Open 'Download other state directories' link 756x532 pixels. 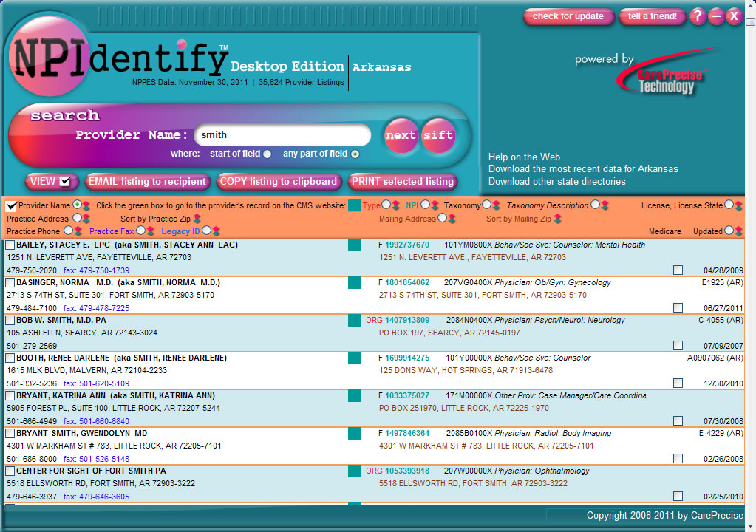tap(557, 182)
